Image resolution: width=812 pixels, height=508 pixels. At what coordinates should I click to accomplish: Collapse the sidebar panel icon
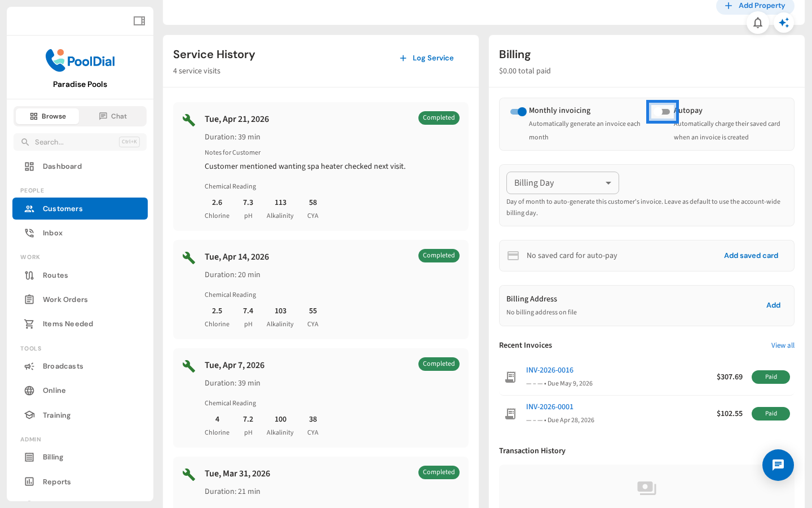[x=139, y=21]
